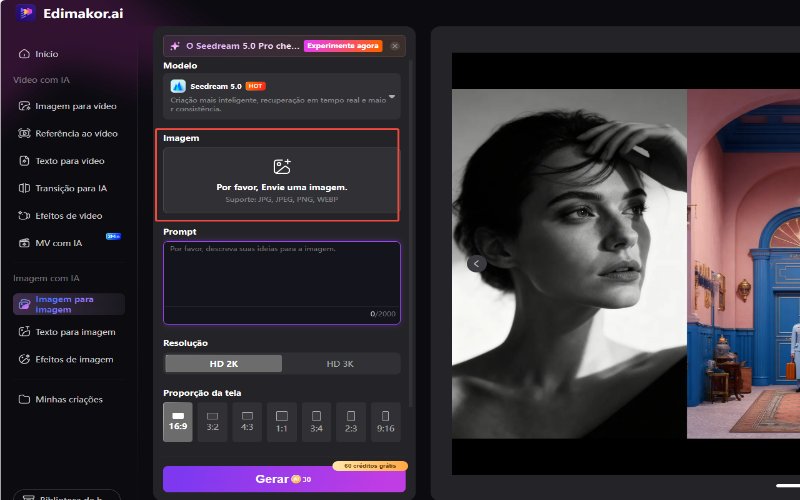Image resolution: width=800 pixels, height=500 pixels.
Task: Open Minhas criações folder
Action: pos(60,399)
